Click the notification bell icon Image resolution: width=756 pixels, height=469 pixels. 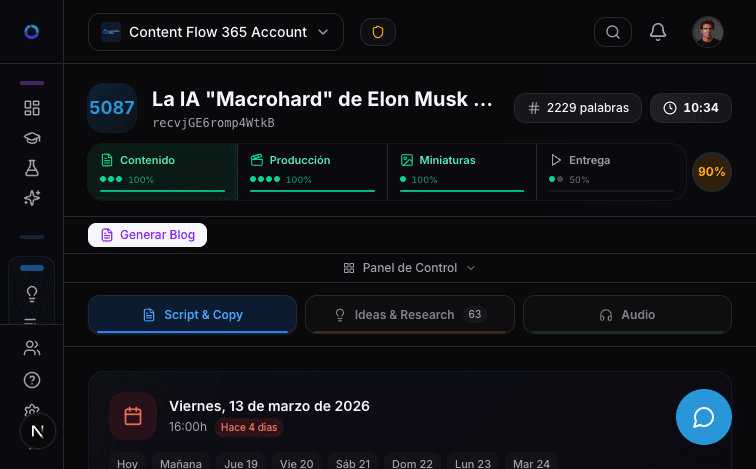(658, 32)
